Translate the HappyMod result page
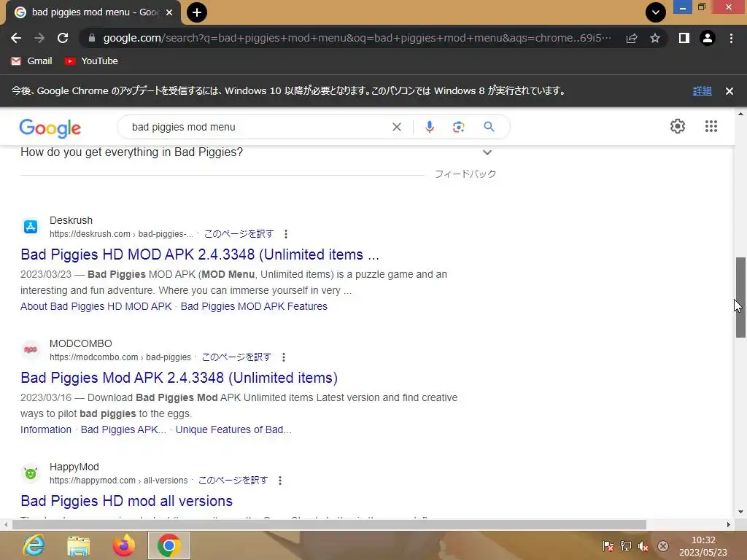 click(x=233, y=481)
